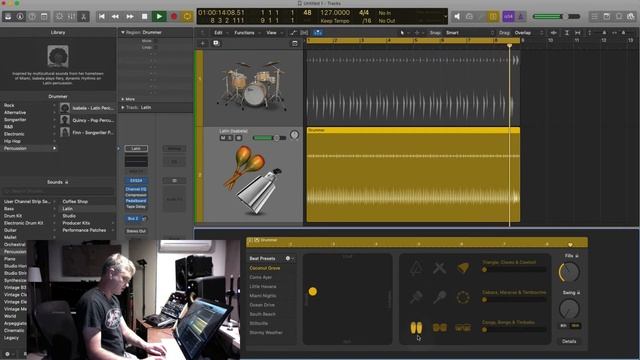Image resolution: width=640 pixels, height=360 pixels.
Task: Choose drummer Finn Songwriter Percussion
Action: (87, 132)
